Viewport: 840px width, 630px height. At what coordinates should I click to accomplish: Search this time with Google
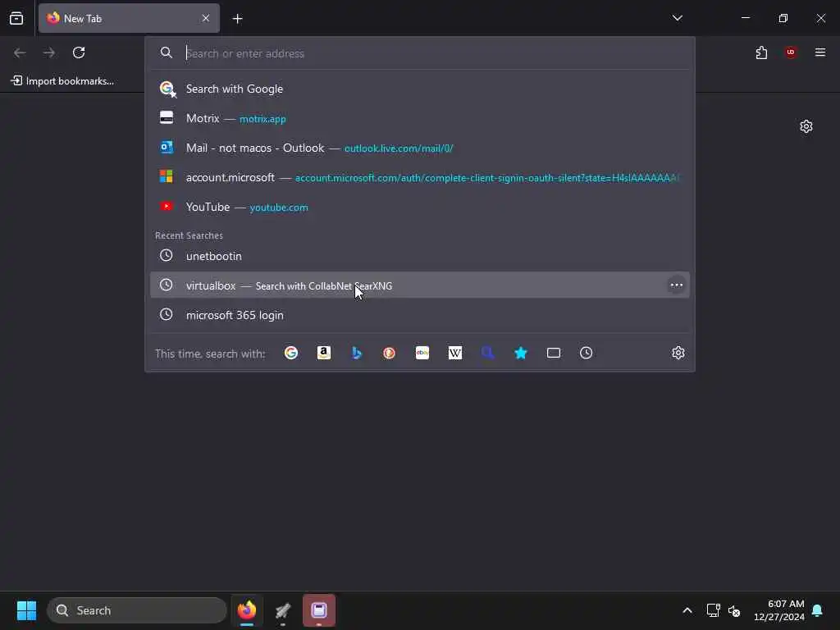tap(291, 353)
